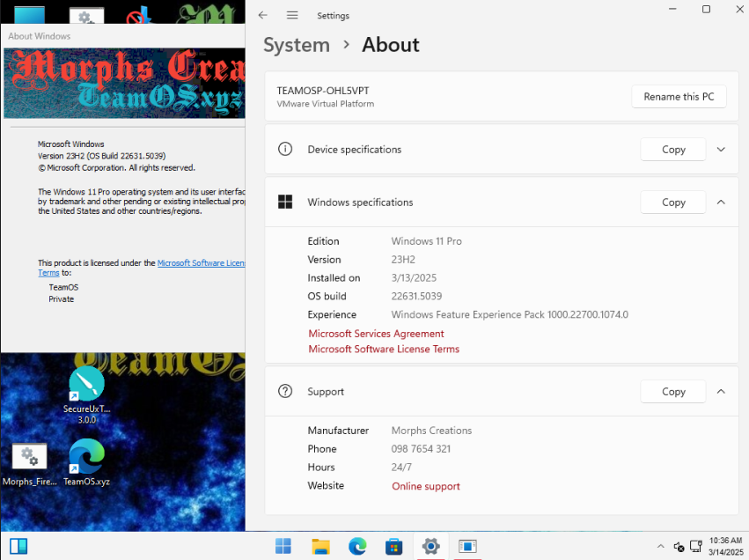Select the phone number 098 7654 321
Viewport: 749px width, 560px height.
tap(421, 449)
